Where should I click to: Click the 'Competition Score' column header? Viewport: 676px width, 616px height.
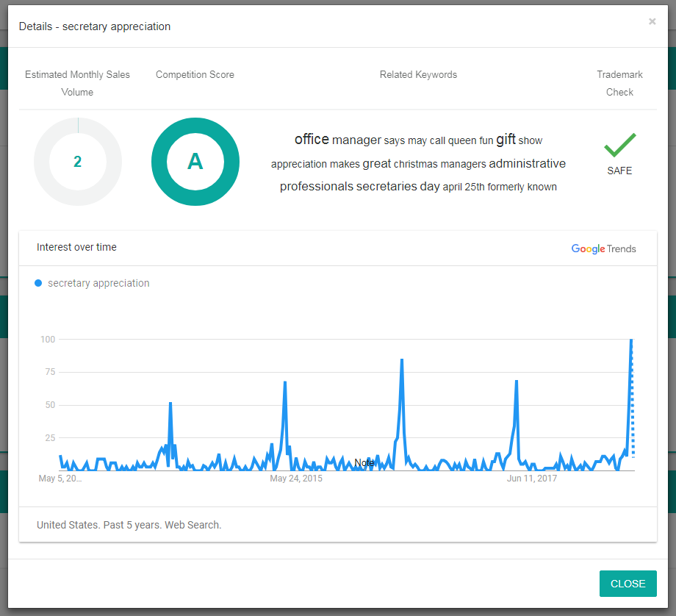click(x=195, y=75)
